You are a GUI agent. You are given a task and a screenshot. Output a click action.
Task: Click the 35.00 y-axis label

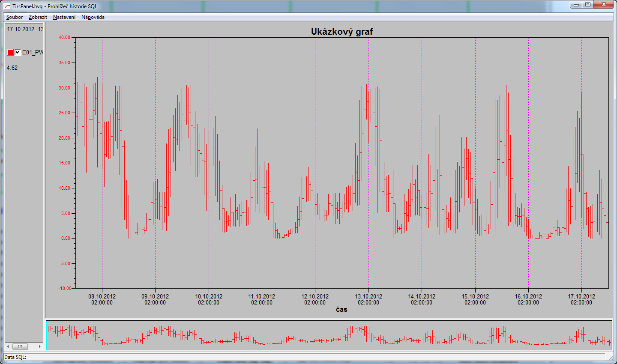tap(65, 63)
